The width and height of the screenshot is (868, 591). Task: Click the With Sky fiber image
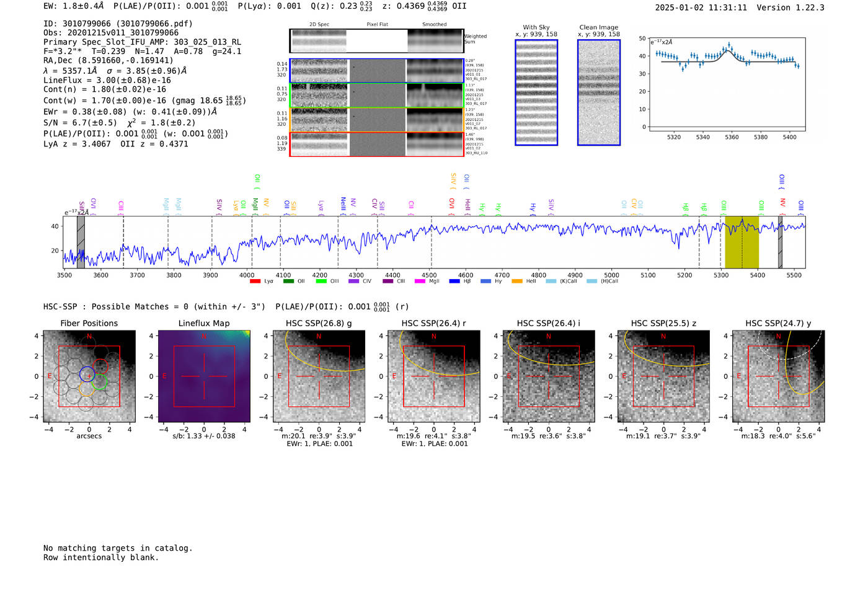point(536,92)
